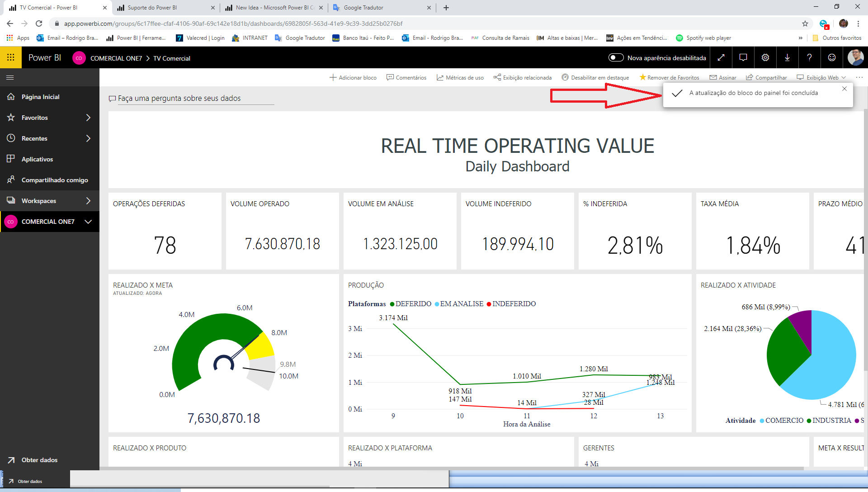The image size is (868, 492).
Task: Click Adicionar bloco
Action: click(353, 77)
